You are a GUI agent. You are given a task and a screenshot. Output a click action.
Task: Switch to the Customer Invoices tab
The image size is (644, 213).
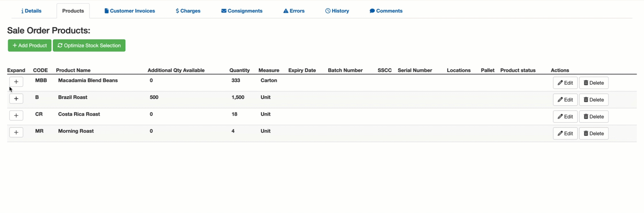tap(130, 11)
